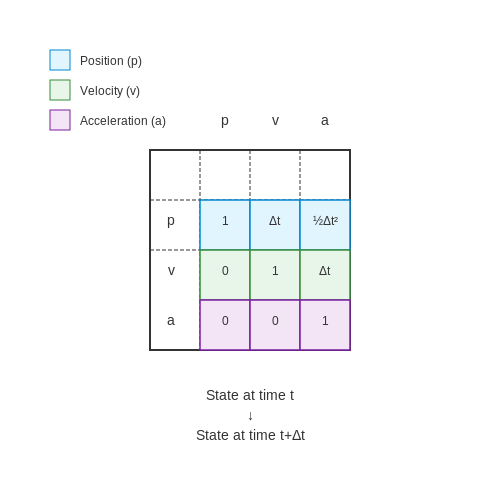Click the down arrow between state labels
This screenshot has width=500, height=500.
click(250, 416)
